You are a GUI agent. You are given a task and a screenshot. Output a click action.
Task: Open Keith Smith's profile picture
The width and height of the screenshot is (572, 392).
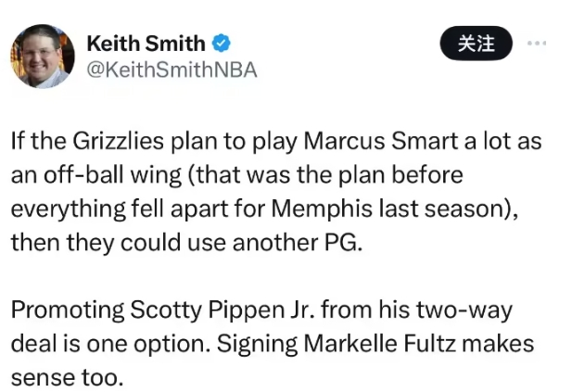(42, 57)
